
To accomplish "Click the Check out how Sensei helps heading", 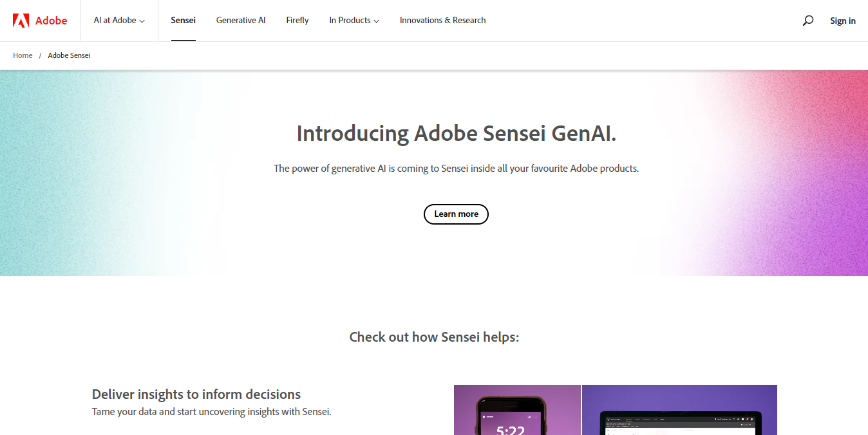I will point(434,337).
